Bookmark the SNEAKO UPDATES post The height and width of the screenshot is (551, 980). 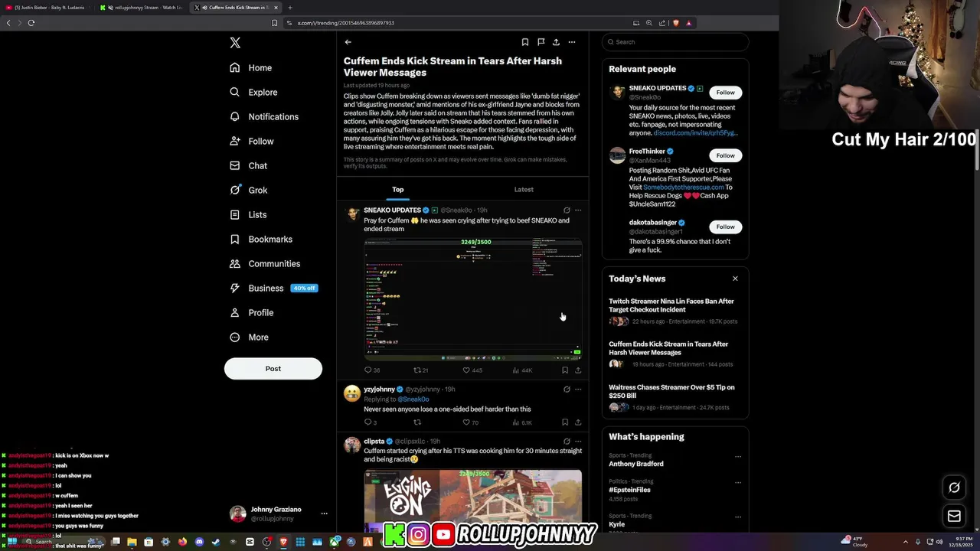(565, 370)
